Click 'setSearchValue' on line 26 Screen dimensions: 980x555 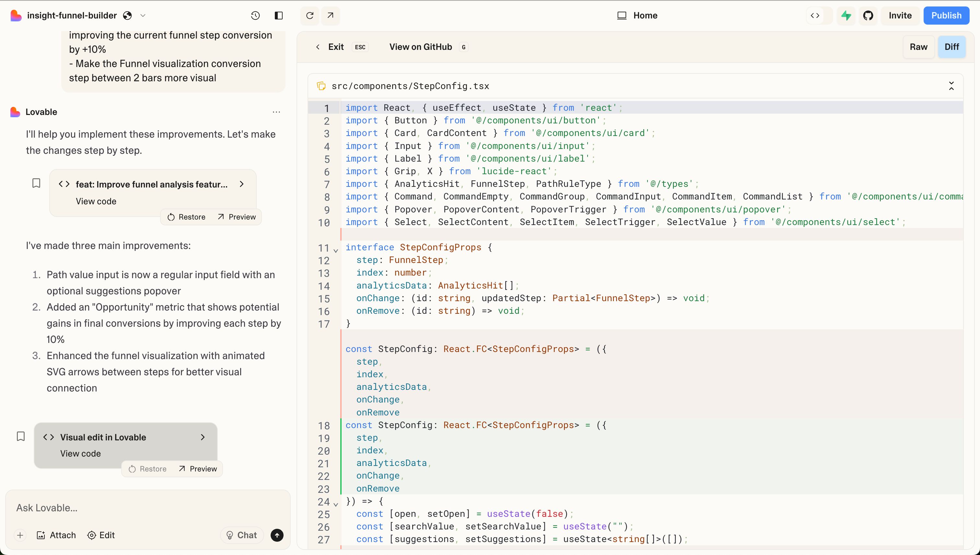click(x=503, y=527)
